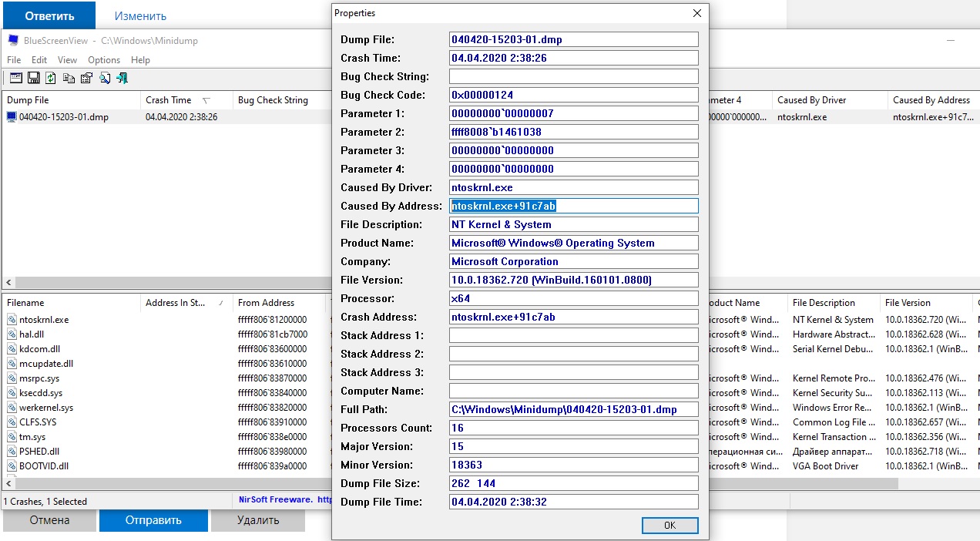
Task: Sort lower pane by File Description header
Action: tap(833, 303)
